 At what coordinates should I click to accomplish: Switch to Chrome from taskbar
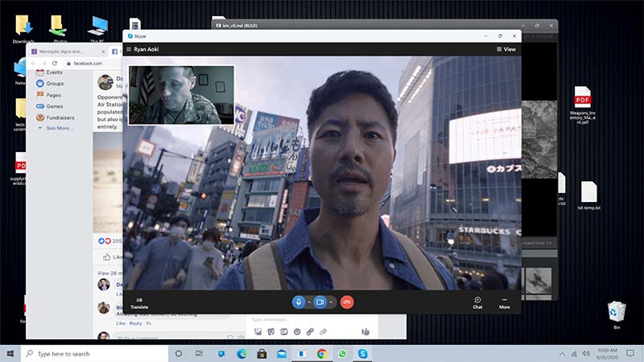[322, 353]
